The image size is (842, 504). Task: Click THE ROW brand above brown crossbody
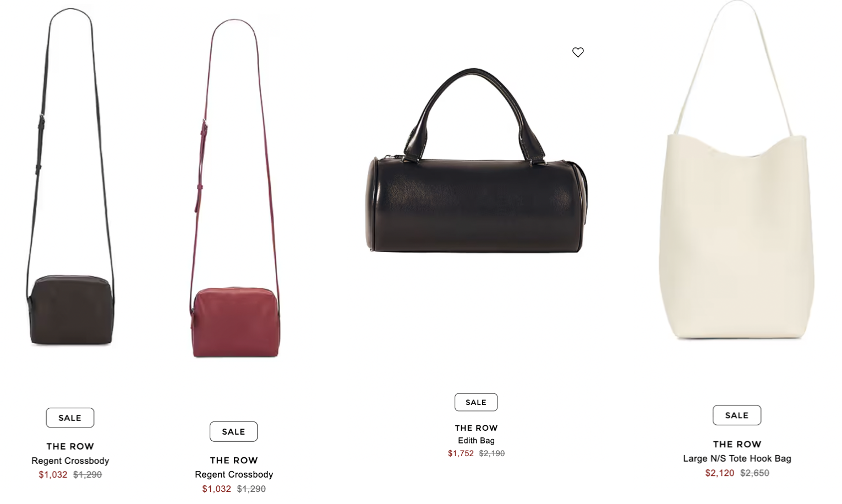click(x=70, y=446)
